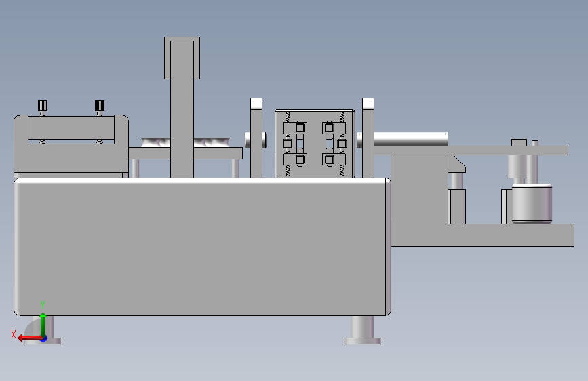588x381 pixels.
Task: Select the large base cabinet body of the model
Action: [203, 247]
